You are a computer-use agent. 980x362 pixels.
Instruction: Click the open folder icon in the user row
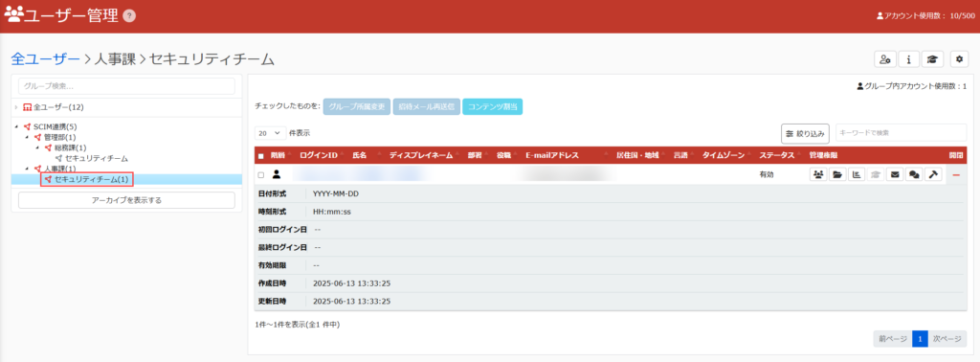(836, 175)
